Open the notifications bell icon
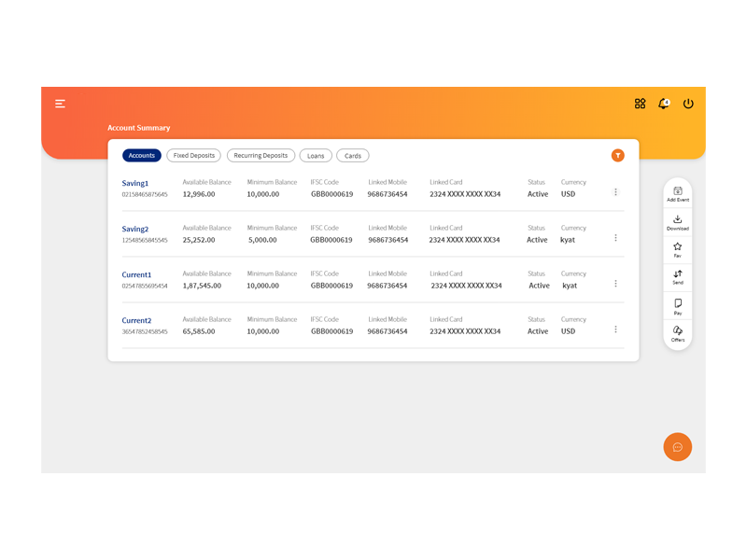Viewport: 747px width, 560px height. (x=664, y=104)
